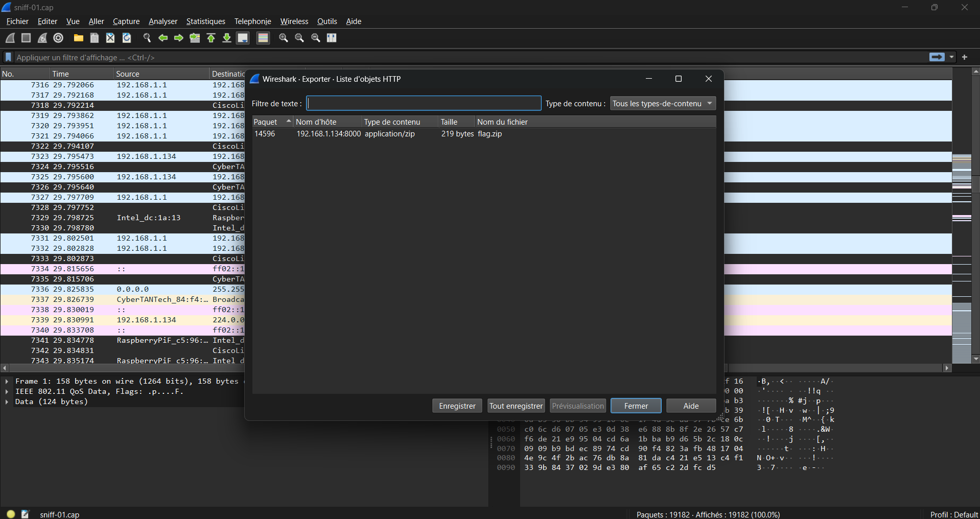
Task: Click the Tout enregistrer button
Action: pyautogui.click(x=516, y=406)
